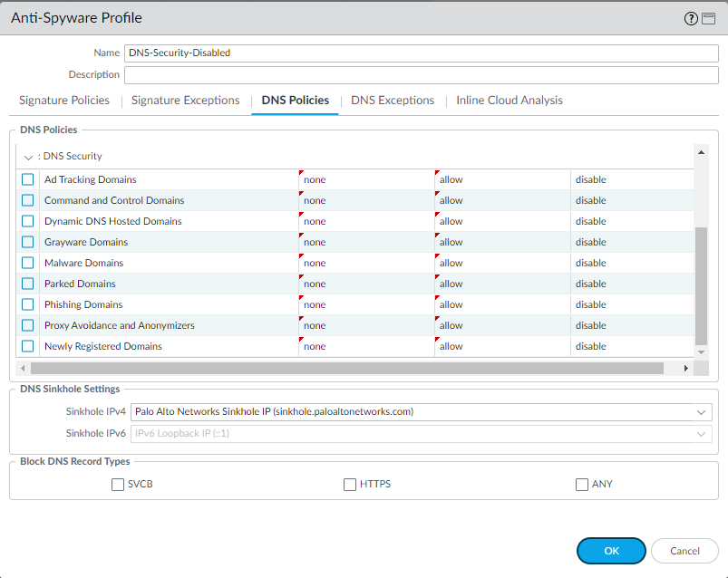Click the Description input field

(418, 74)
